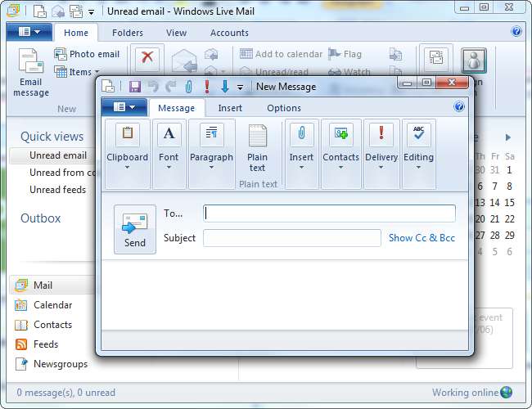This screenshot has width=532, height=409.
Task: Open the Delivery group dropdown
Action: tap(381, 154)
